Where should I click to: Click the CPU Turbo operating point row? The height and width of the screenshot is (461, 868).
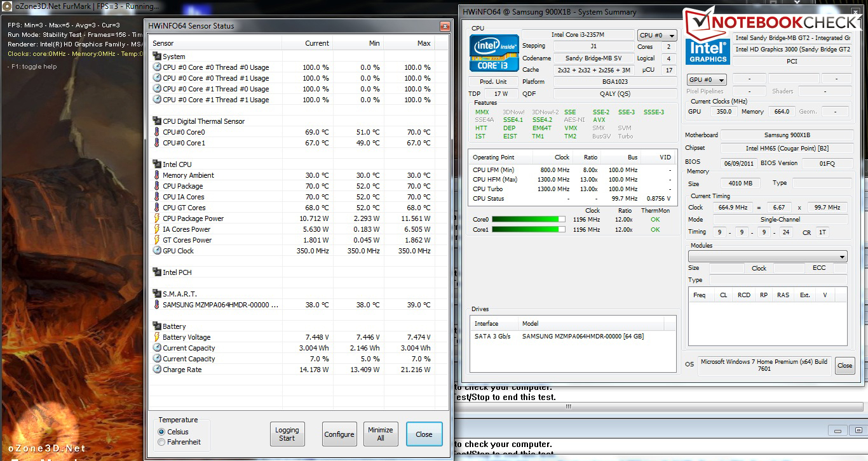(573, 189)
